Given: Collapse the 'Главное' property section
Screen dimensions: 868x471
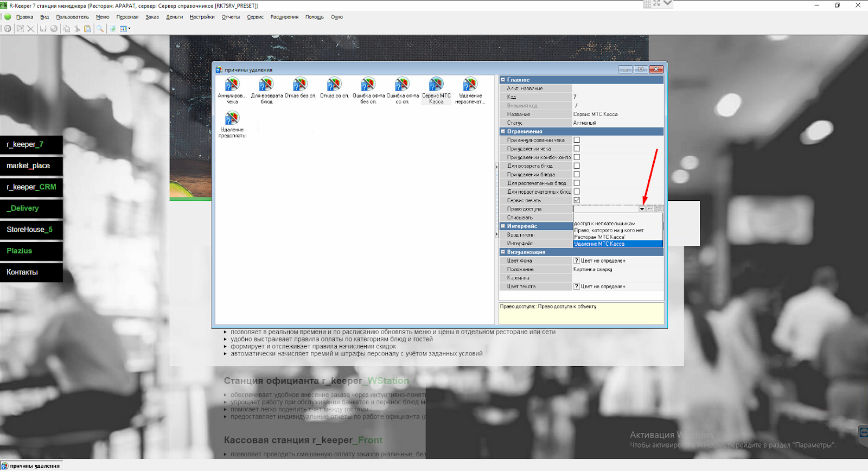Looking at the screenshot, I should (503, 80).
